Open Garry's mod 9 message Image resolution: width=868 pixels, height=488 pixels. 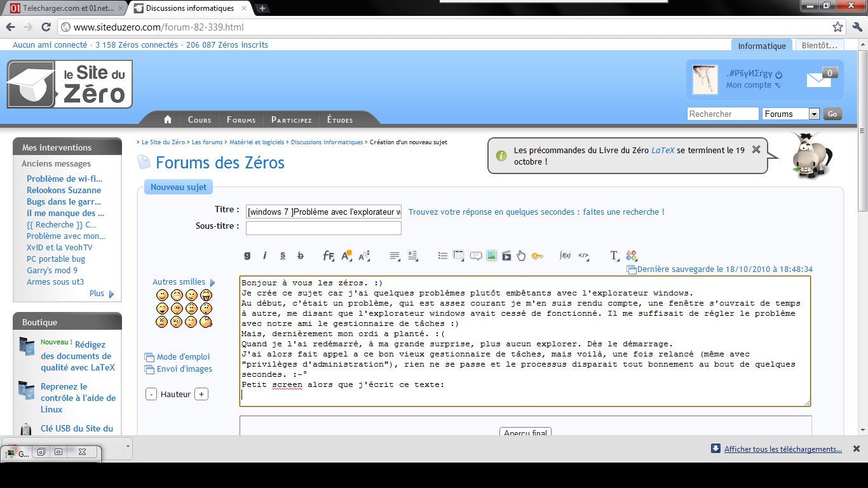point(52,270)
